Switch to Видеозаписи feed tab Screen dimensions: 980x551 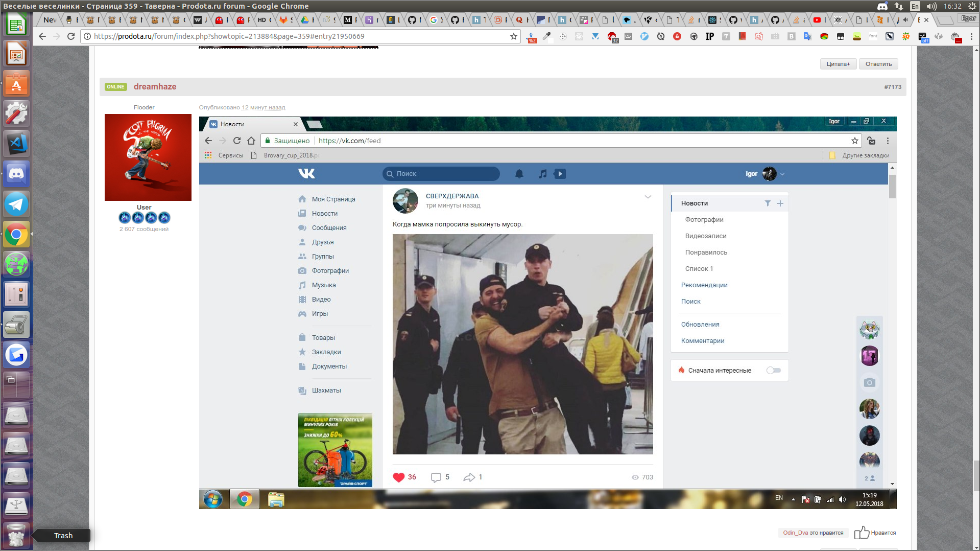[706, 236]
